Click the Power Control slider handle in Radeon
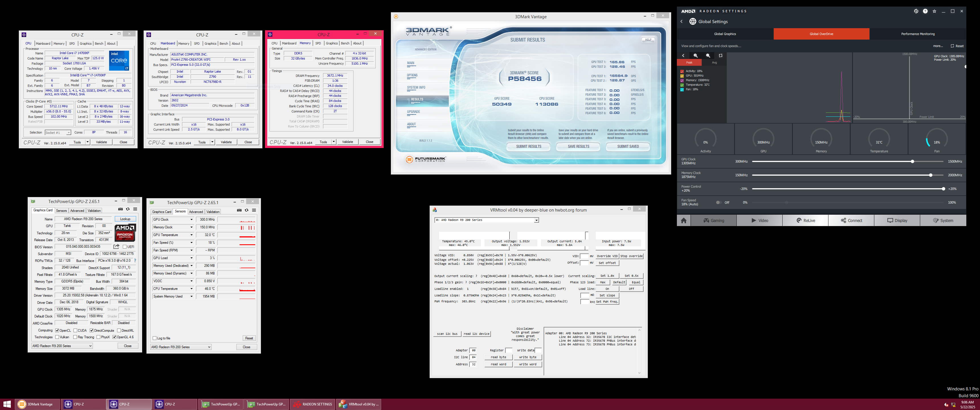 click(x=943, y=189)
